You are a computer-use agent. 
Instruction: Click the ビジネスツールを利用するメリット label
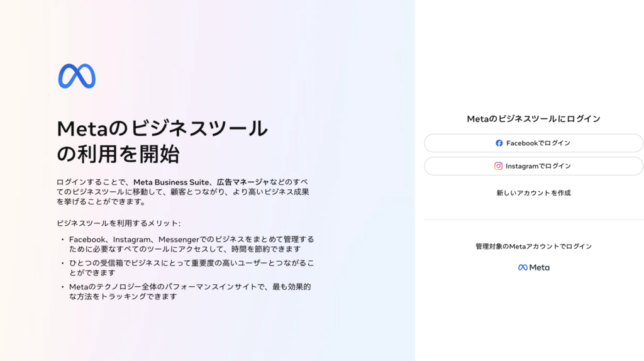pyautogui.click(x=118, y=223)
